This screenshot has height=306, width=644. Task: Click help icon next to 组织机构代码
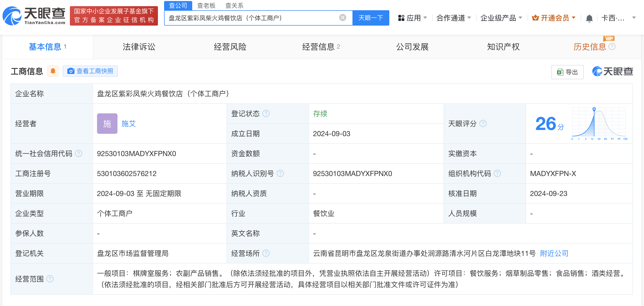pyautogui.click(x=497, y=173)
